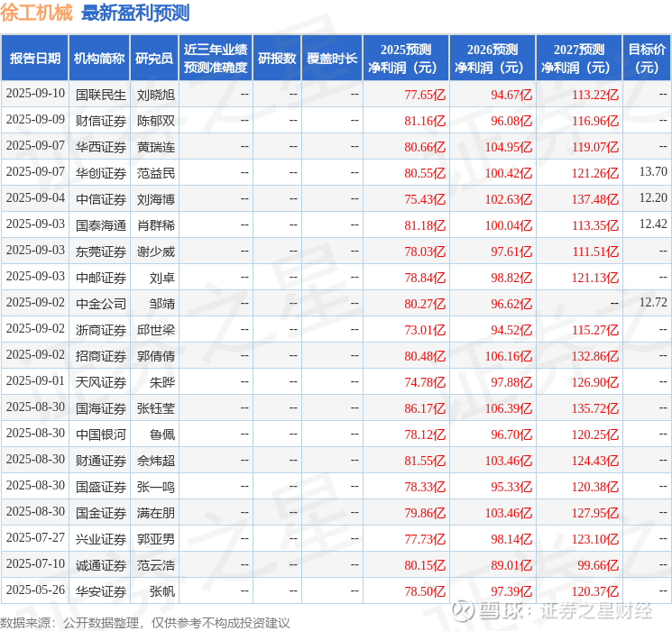Select value 99.66亿
Viewport: 672px width, 631px height.
point(598,565)
